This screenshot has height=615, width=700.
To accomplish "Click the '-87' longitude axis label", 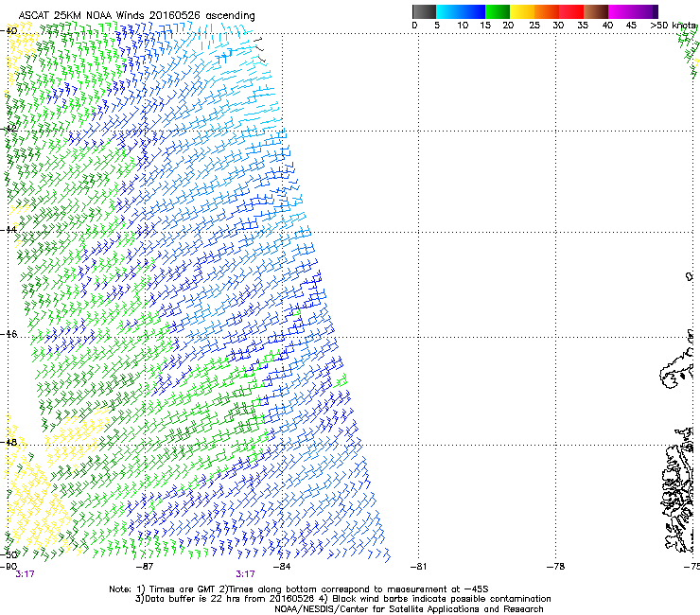I will click(x=144, y=567).
